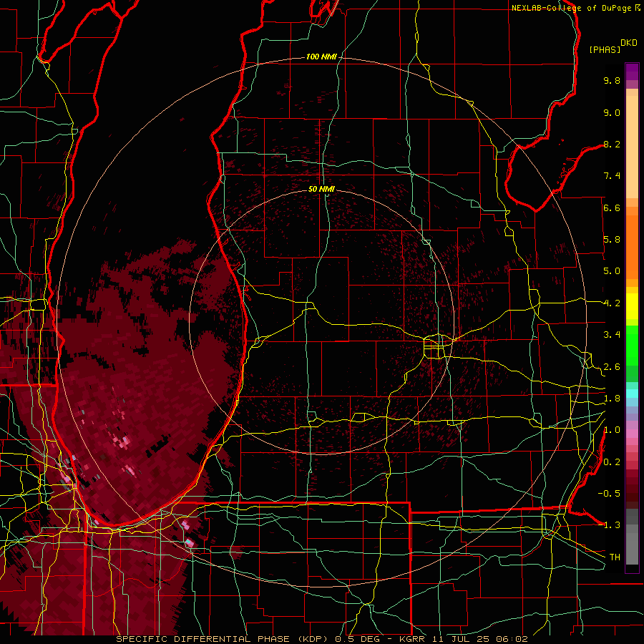
Task: Click the DKD label above the color scale
Action: [629, 43]
